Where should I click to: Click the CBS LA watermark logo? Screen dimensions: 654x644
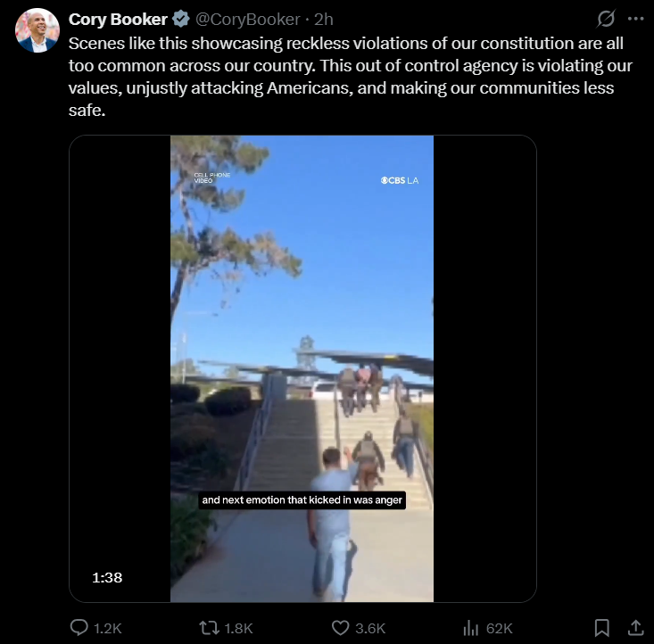coord(400,180)
